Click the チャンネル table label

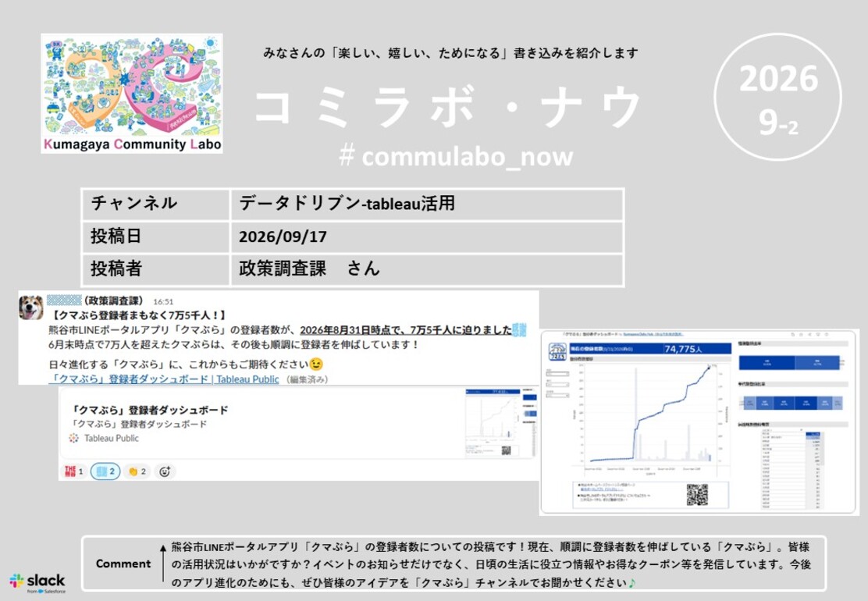(134, 203)
